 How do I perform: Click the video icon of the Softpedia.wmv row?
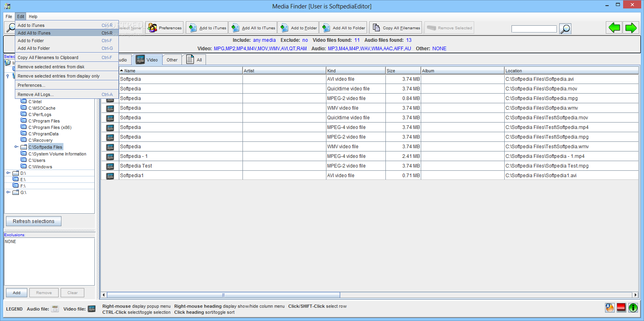click(110, 108)
